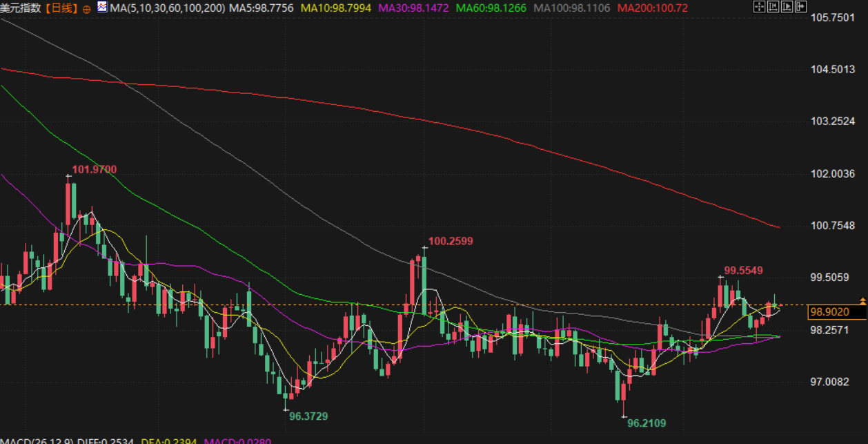Select the MA100:98.1106 legend value
868x444 pixels.
[x=572, y=8]
